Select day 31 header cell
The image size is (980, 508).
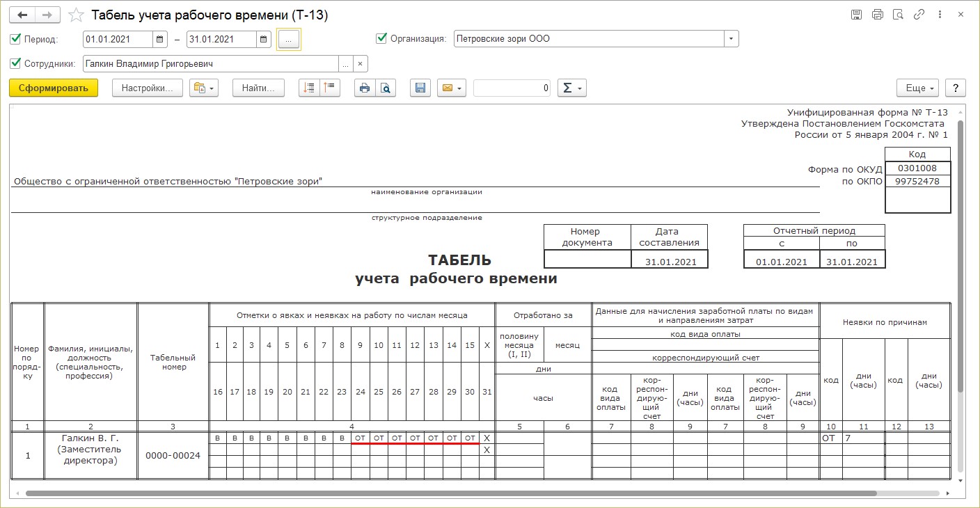[487, 392]
